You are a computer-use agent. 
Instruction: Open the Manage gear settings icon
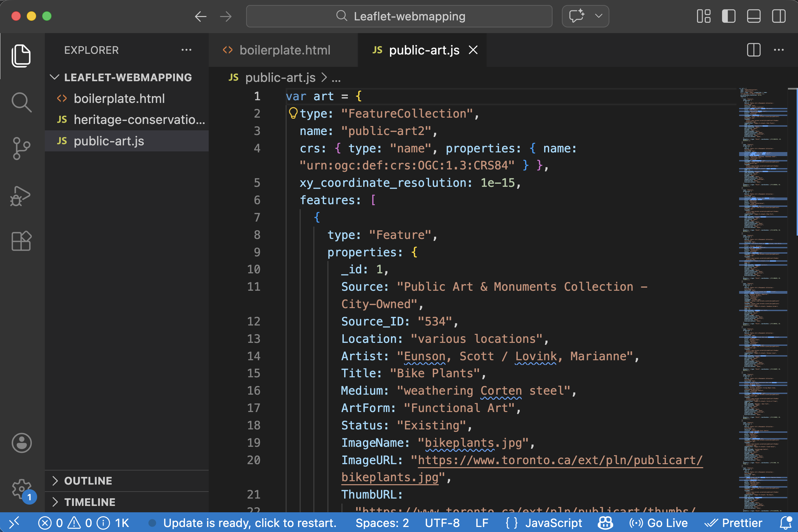click(21, 489)
